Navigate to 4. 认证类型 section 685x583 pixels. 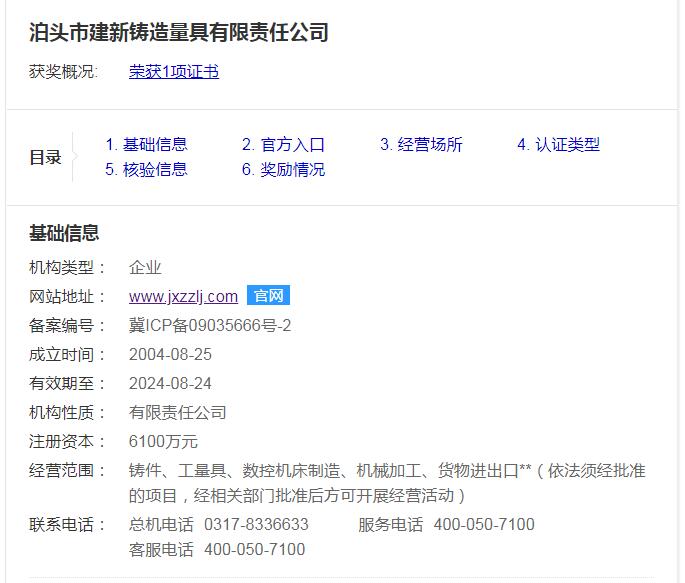(x=558, y=144)
